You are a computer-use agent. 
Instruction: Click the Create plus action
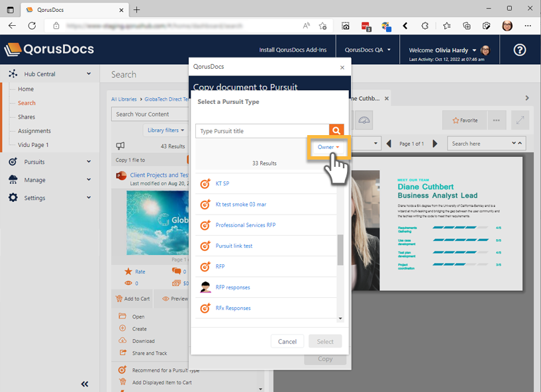coord(133,329)
